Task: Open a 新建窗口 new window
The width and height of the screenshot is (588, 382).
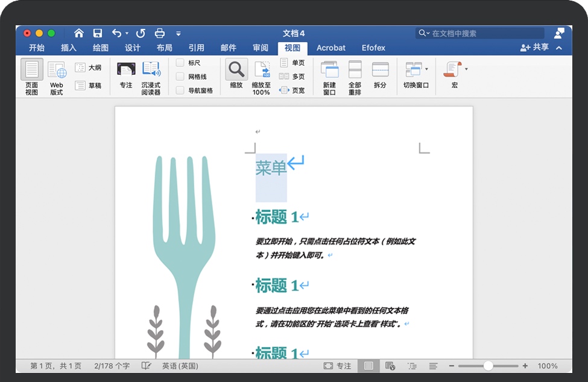Action: pyautogui.click(x=330, y=78)
